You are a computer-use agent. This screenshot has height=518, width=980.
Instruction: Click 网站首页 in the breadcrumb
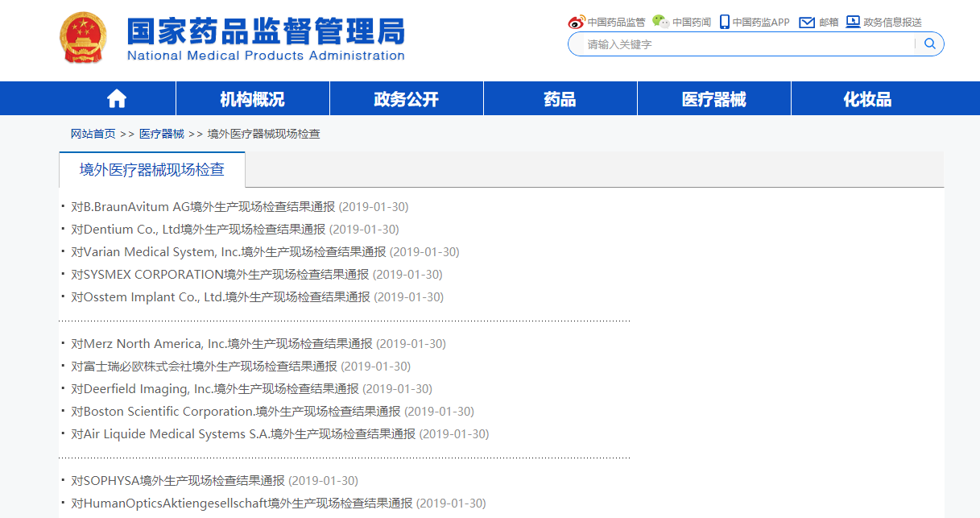point(93,134)
